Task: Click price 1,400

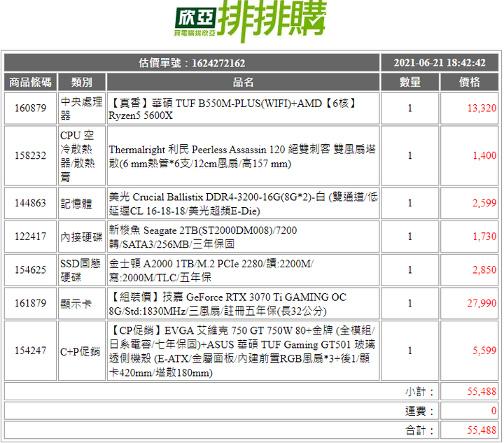Action: [x=484, y=156]
